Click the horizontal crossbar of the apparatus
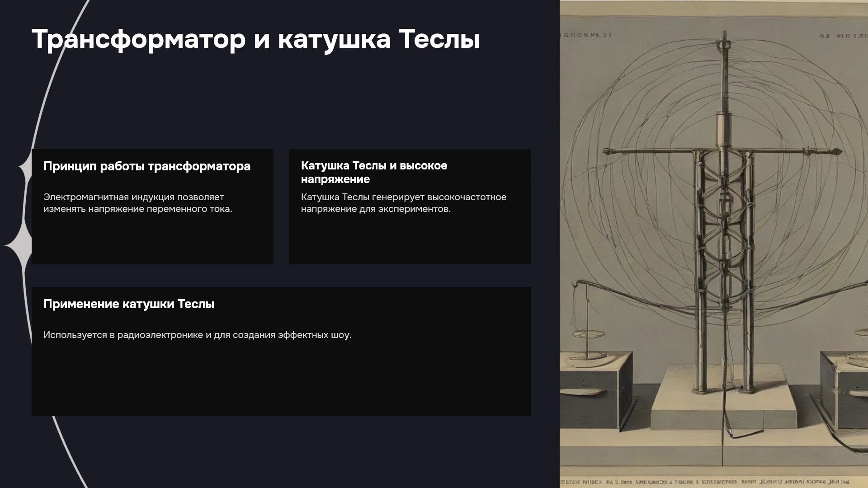 click(x=724, y=151)
